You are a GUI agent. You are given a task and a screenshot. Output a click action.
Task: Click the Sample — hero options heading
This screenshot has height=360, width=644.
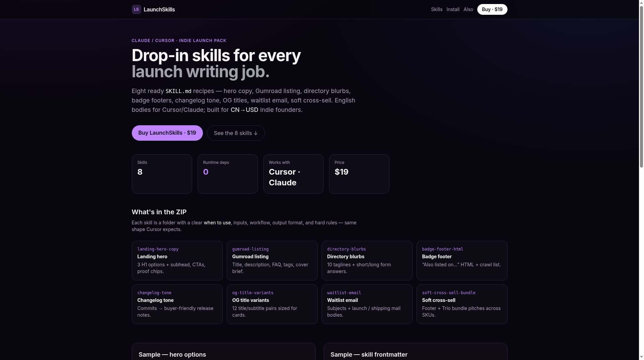coord(172,355)
